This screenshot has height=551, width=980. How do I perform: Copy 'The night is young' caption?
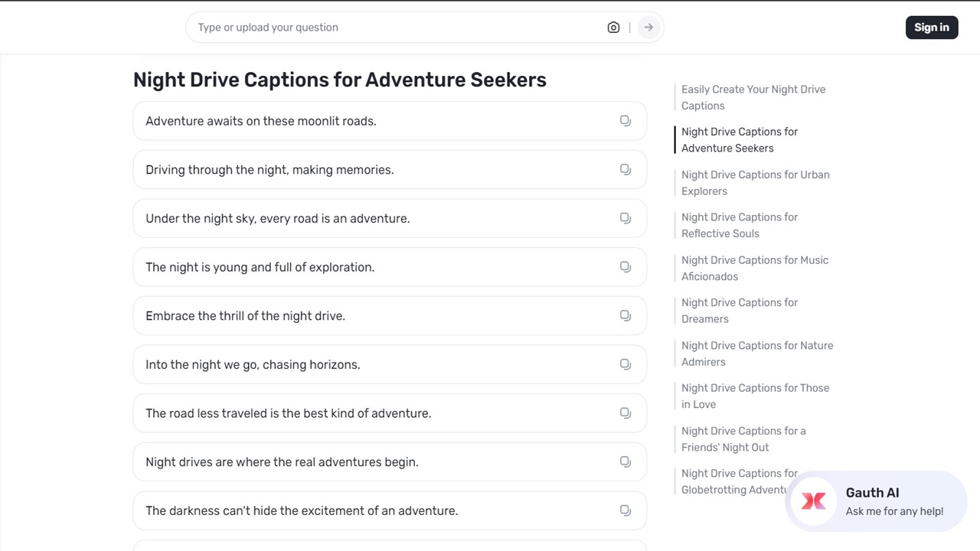pos(626,267)
